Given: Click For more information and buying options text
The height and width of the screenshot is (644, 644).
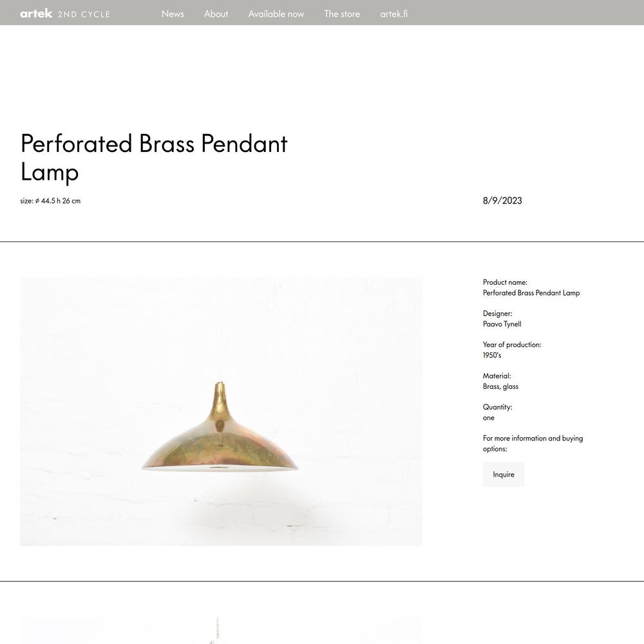Looking at the screenshot, I should 533,444.
